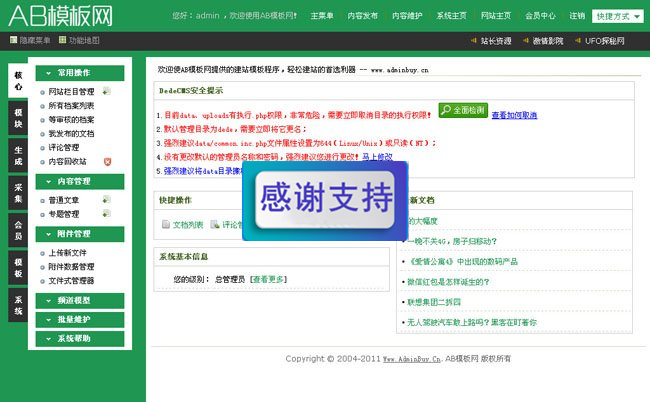Expand the 批量维护 section
This screenshot has width=650, height=402.
pyautogui.click(x=80, y=320)
